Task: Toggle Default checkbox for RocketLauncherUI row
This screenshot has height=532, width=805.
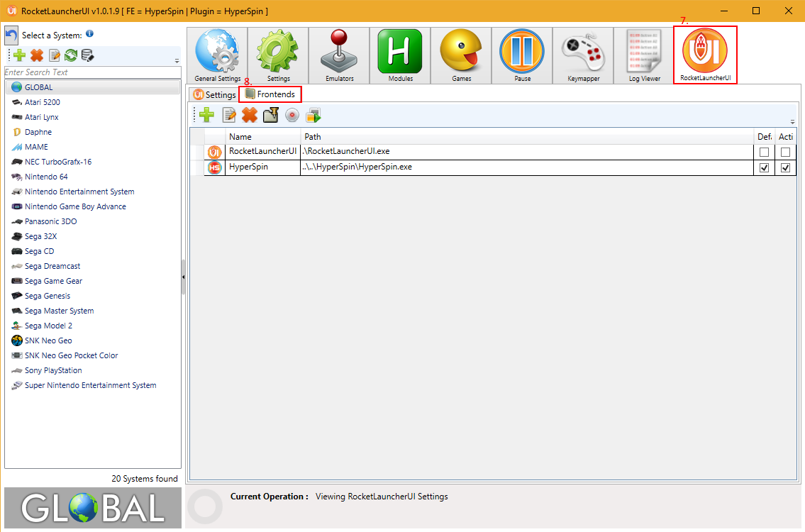Action: click(x=764, y=152)
